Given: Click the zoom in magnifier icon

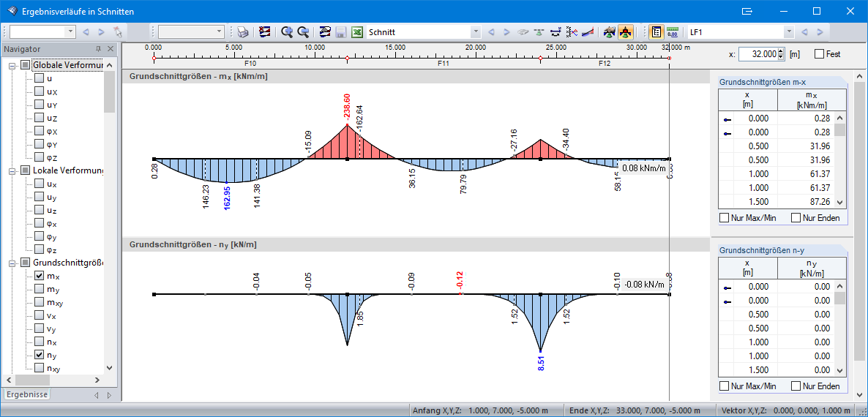Looking at the screenshot, I should coord(287,32).
